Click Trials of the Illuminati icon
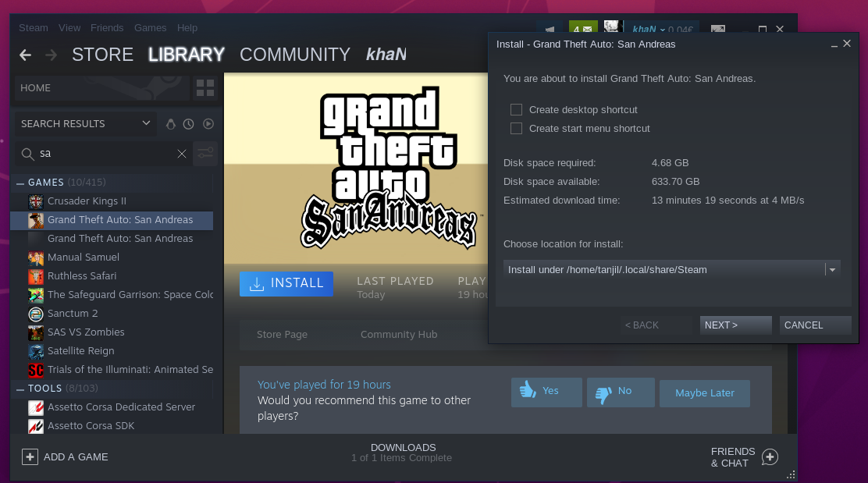 point(36,370)
